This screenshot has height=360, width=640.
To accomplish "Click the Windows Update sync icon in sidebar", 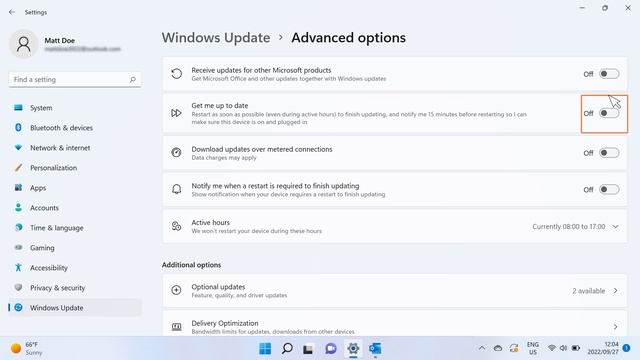I will click(x=18, y=307).
